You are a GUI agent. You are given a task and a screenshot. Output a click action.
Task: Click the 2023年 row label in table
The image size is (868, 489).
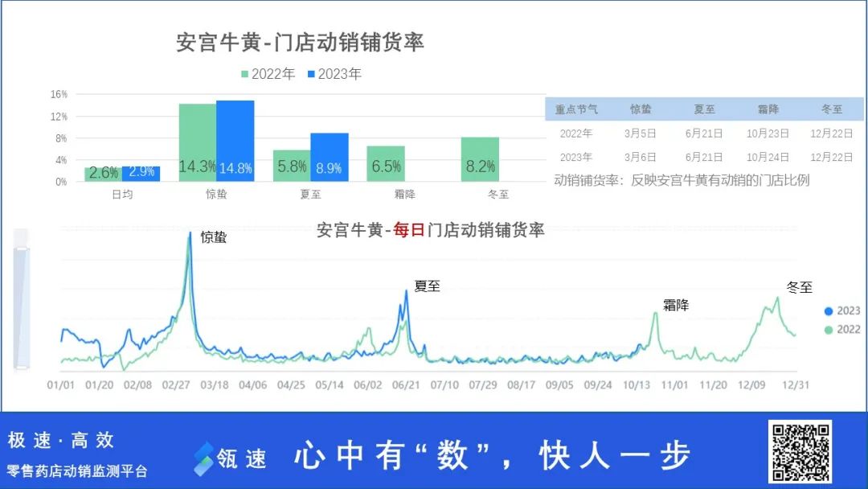click(575, 158)
